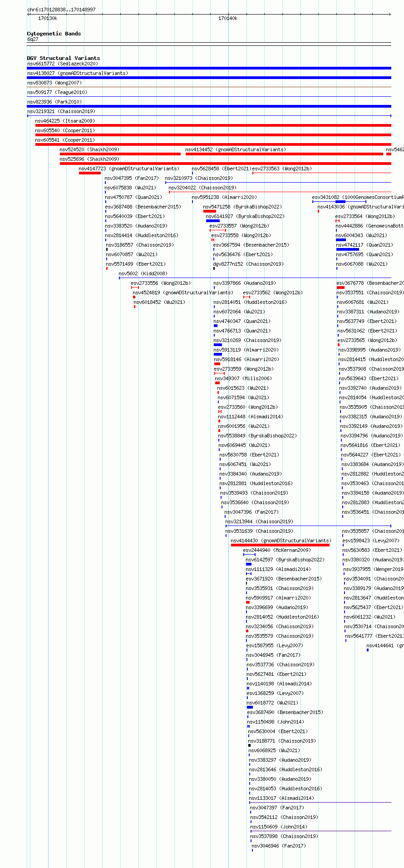
Task: Click esv3667594 (Besenbacher2015) label
Action: click(x=251, y=245)
